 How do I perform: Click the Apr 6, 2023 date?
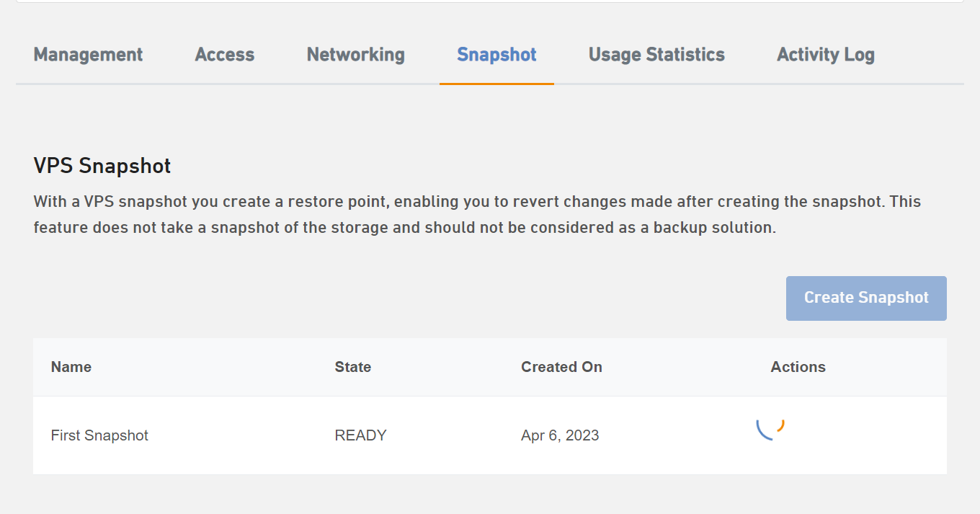560,435
